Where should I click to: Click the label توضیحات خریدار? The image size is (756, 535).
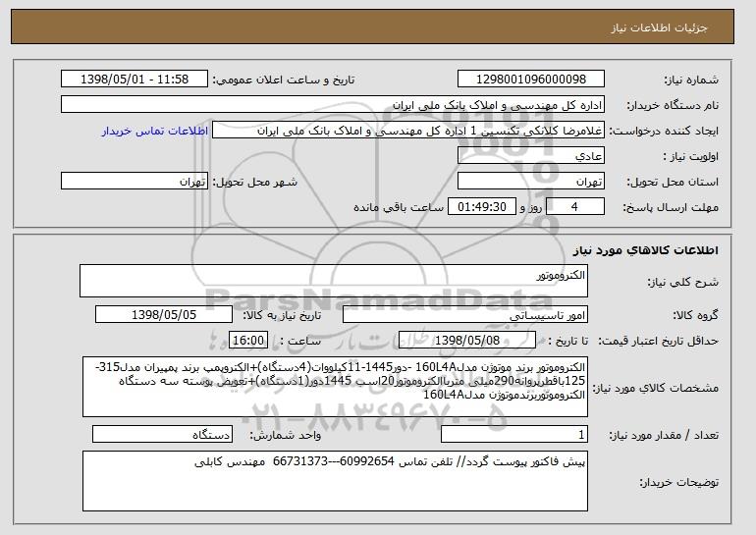click(678, 482)
